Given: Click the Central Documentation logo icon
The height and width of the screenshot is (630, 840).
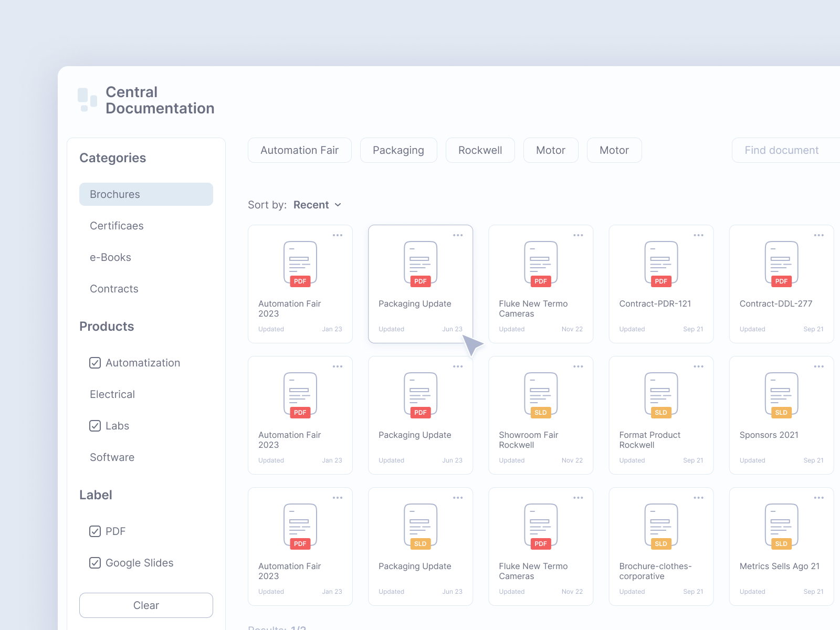Looking at the screenshot, I should (87, 100).
